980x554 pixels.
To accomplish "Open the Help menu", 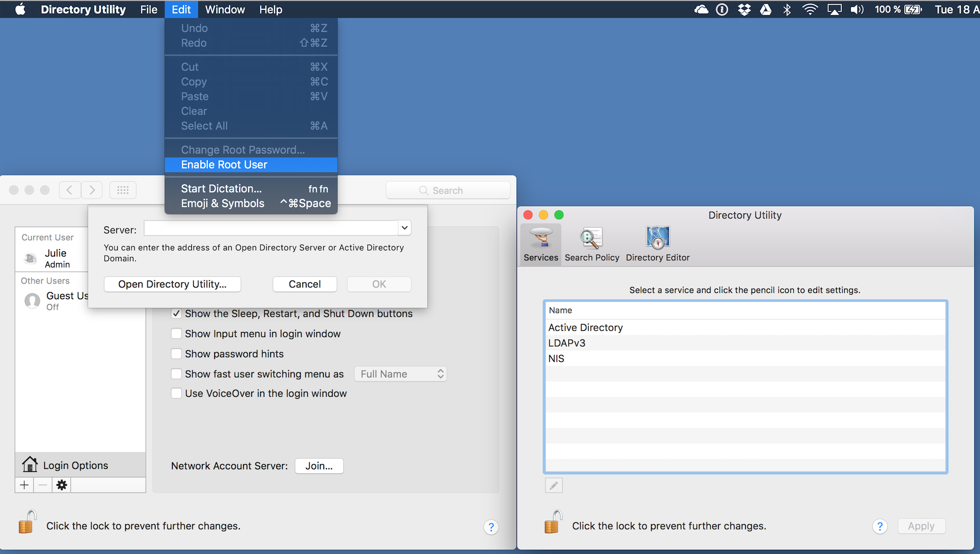I will click(x=271, y=10).
